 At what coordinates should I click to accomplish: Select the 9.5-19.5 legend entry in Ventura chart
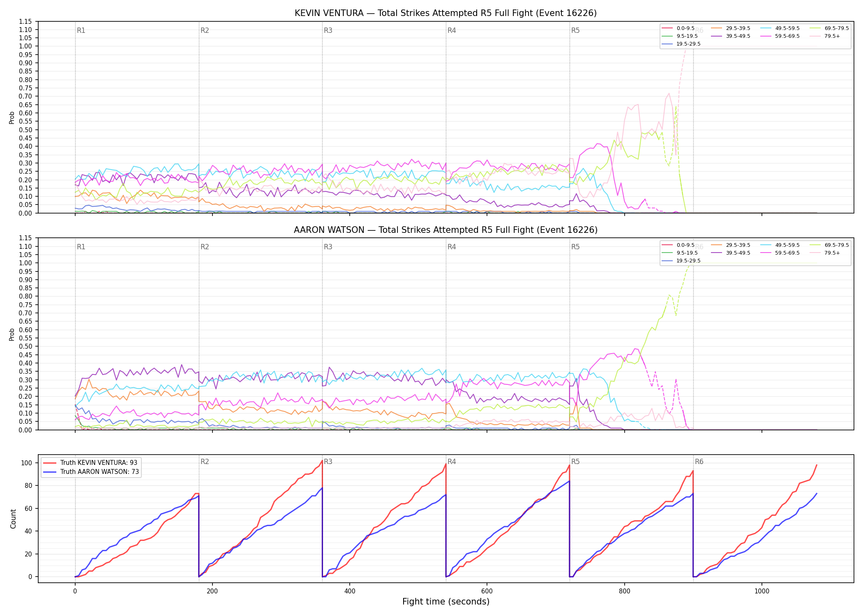(x=680, y=36)
